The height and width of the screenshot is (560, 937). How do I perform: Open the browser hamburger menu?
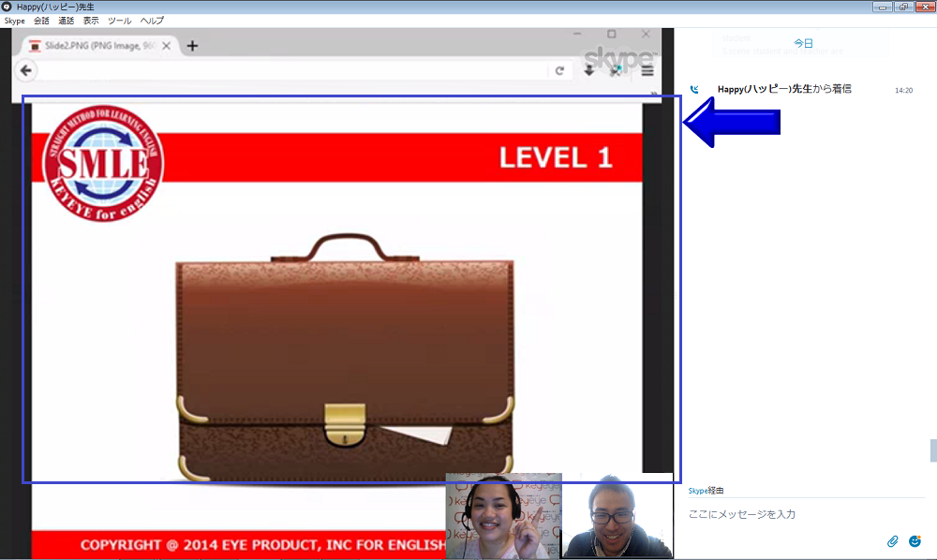click(647, 71)
